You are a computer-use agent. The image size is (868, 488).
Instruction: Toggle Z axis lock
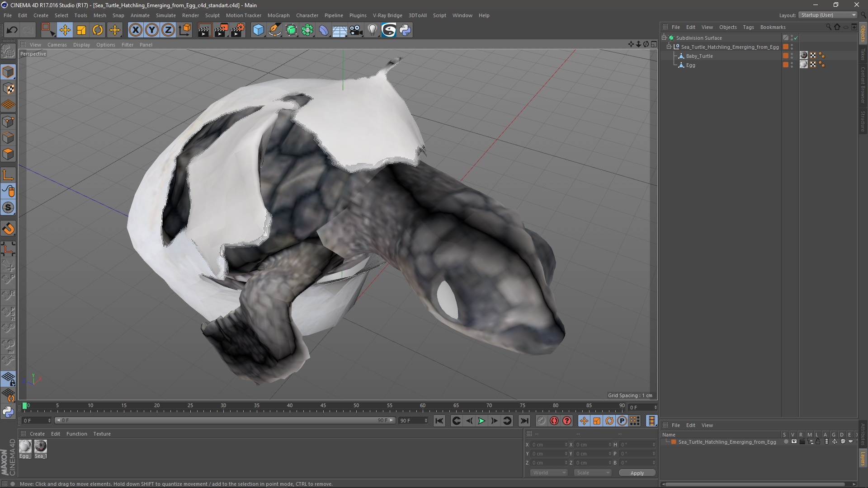[x=168, y=30]
